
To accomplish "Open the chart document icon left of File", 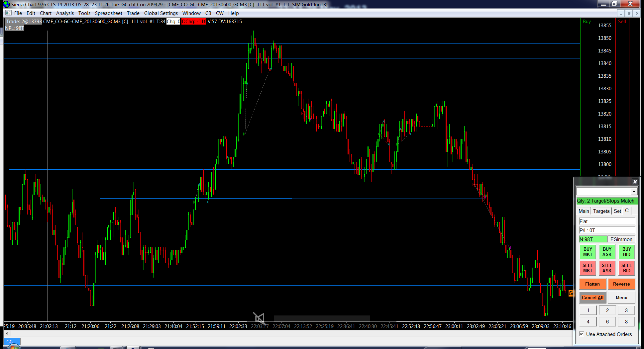I will tap(8, 13).
